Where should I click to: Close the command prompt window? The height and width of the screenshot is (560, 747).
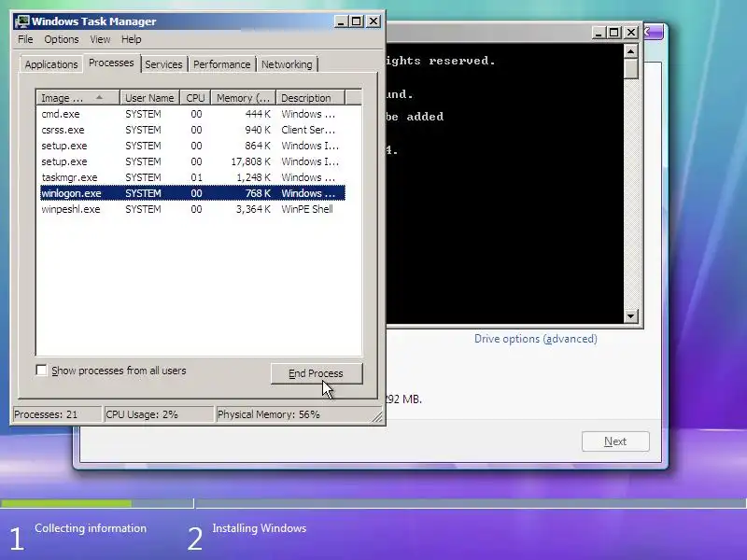click(631, 33)
